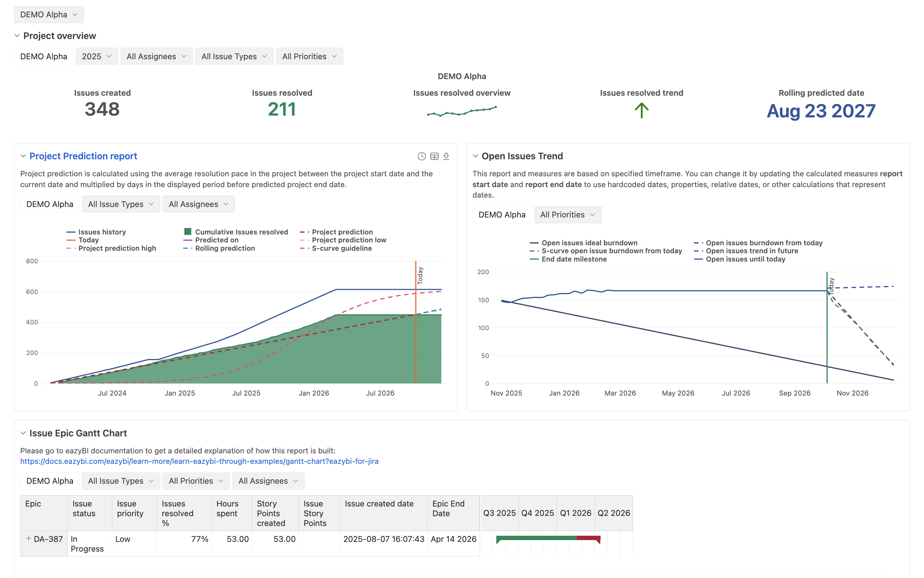Viewport: 924px width, 578px height.
Task: Click DEMO Alpha button in Project overview filters
Action: [x=44, y=56]
